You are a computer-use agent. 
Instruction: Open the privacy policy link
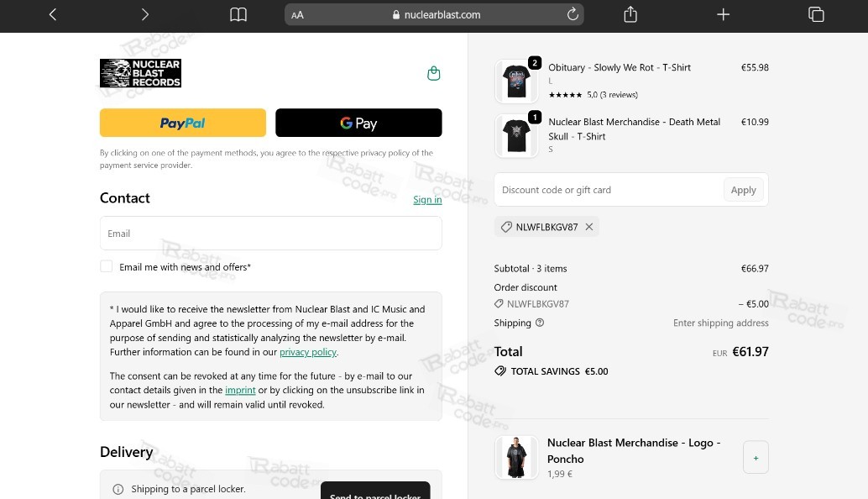[x=308, y=352]
